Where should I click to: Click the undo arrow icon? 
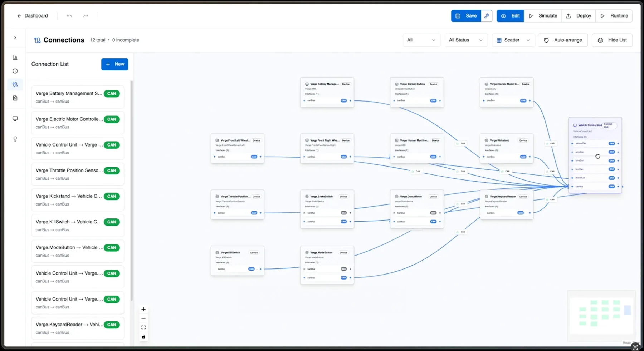[x=69, y=16]
